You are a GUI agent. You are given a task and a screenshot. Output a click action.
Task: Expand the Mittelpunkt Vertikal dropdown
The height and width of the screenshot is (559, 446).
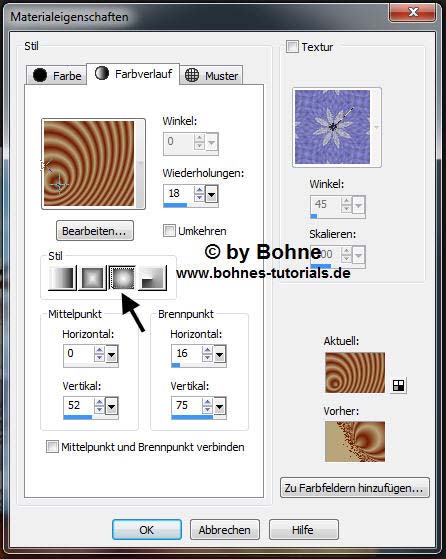click(112, 406)
